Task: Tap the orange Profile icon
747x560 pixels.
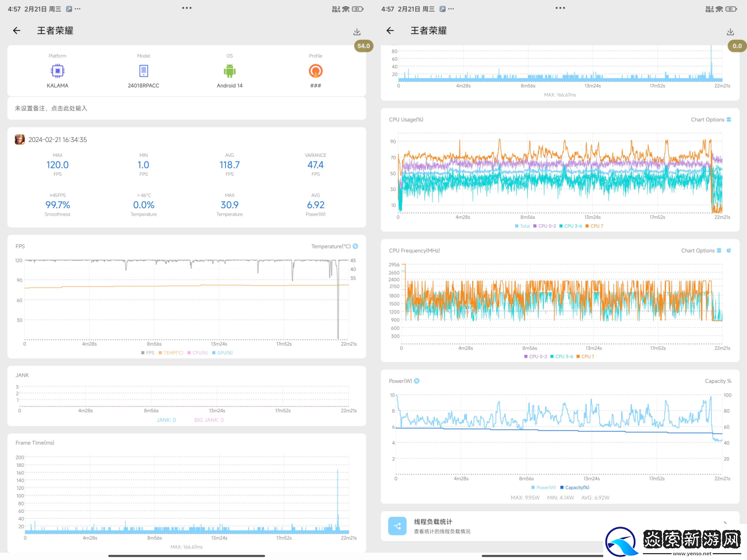Action: (x=315, y=71)
